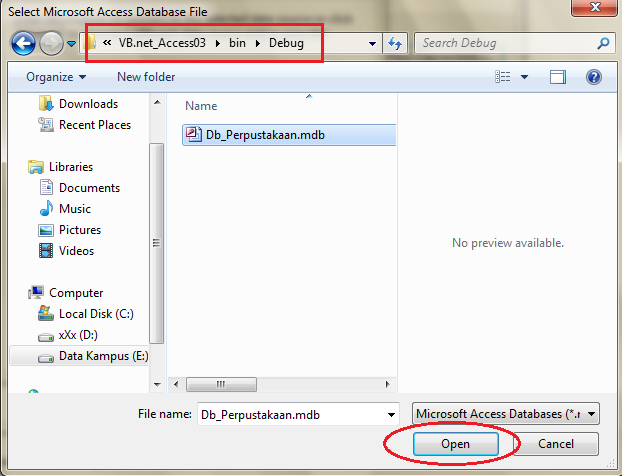Click the Forward navigation arrow

[51, 43]
